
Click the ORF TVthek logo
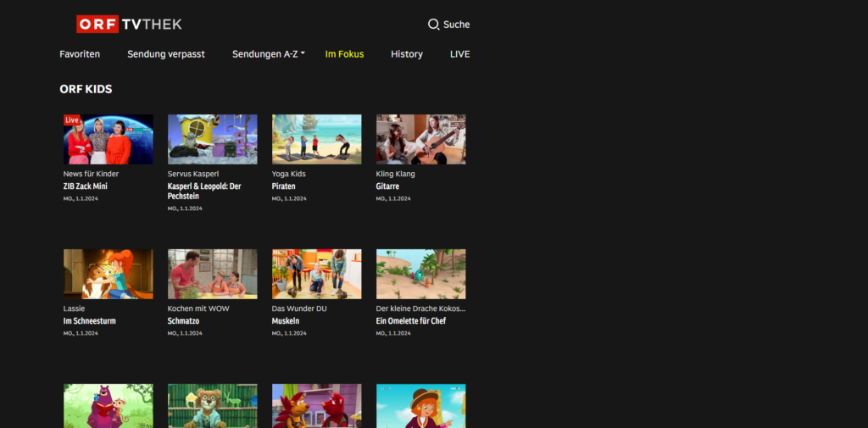click(129, 25)
